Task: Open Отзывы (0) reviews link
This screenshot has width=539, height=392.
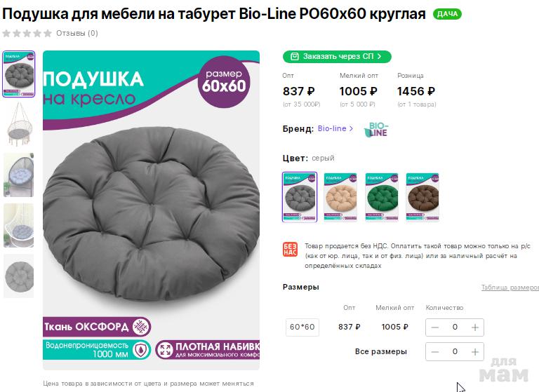Action: 77,34
